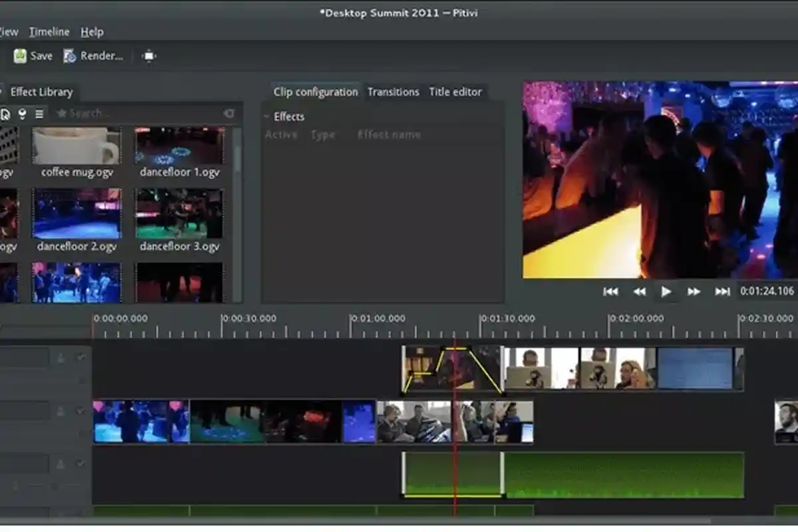This screenshot has width=798, height=532.
Task: Clear the effect search field text
Action: (x=229, y=113)
